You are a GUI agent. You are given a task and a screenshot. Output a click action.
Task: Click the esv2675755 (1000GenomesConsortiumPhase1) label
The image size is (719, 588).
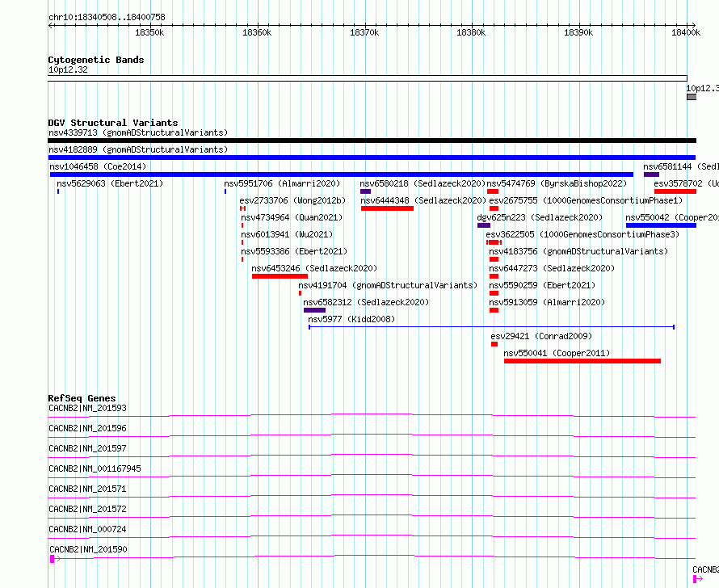586,201
